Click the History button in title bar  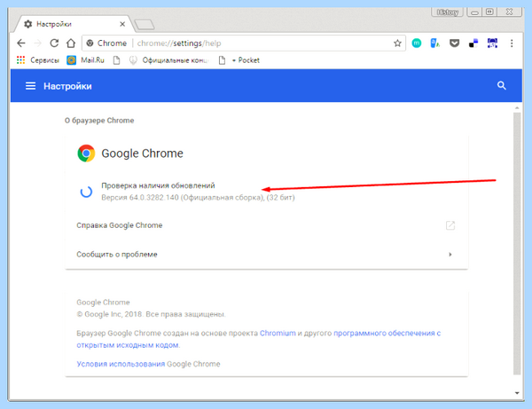[448, 12]
